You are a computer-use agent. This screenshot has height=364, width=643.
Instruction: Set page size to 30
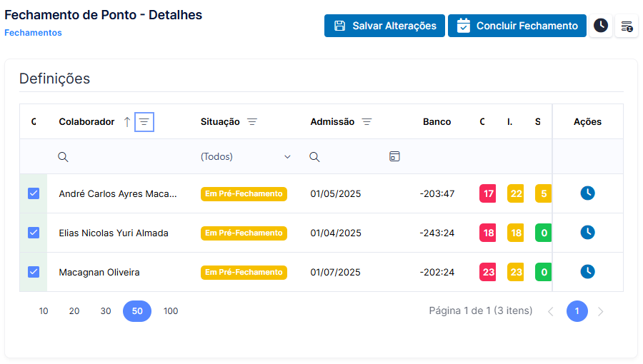pos(106,311)
